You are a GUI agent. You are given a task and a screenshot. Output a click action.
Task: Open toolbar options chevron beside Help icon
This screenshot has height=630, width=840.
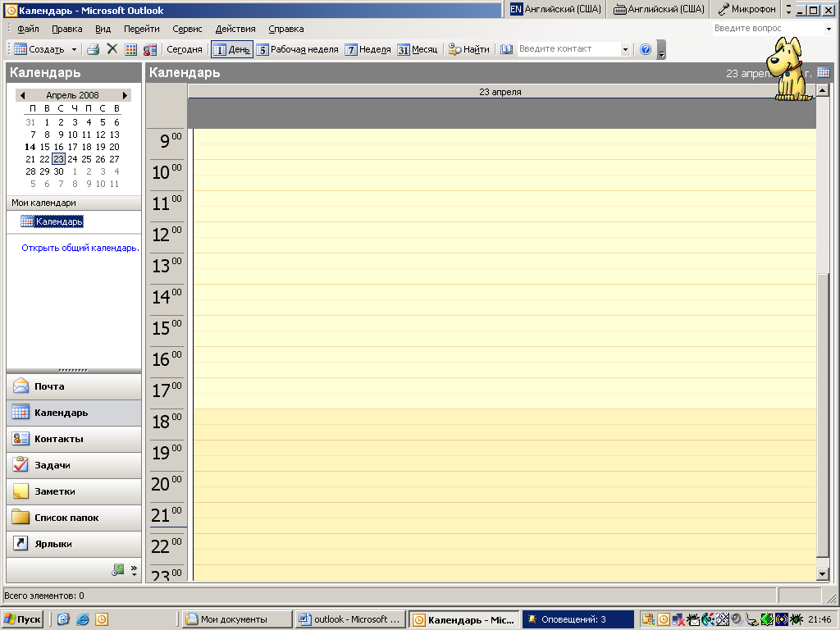coord(661,50)
